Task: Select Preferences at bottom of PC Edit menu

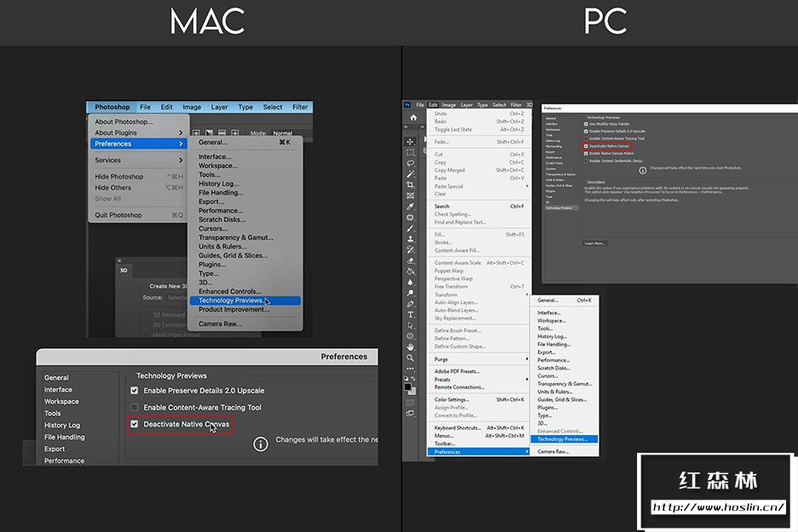Action: (x=479, y=452)
